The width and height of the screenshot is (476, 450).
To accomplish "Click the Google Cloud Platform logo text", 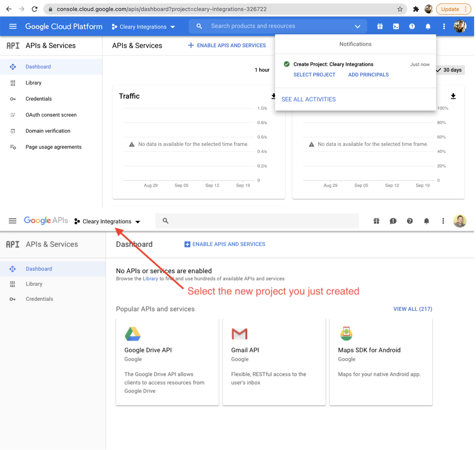I will click(64, 27).
